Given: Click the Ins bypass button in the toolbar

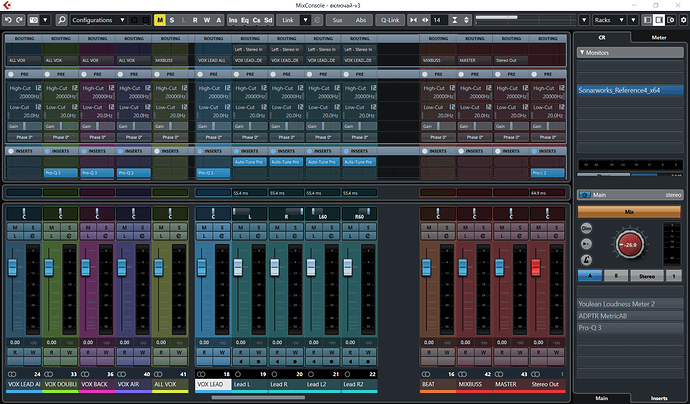Looking at the screenshot, I should click(233, 20).
